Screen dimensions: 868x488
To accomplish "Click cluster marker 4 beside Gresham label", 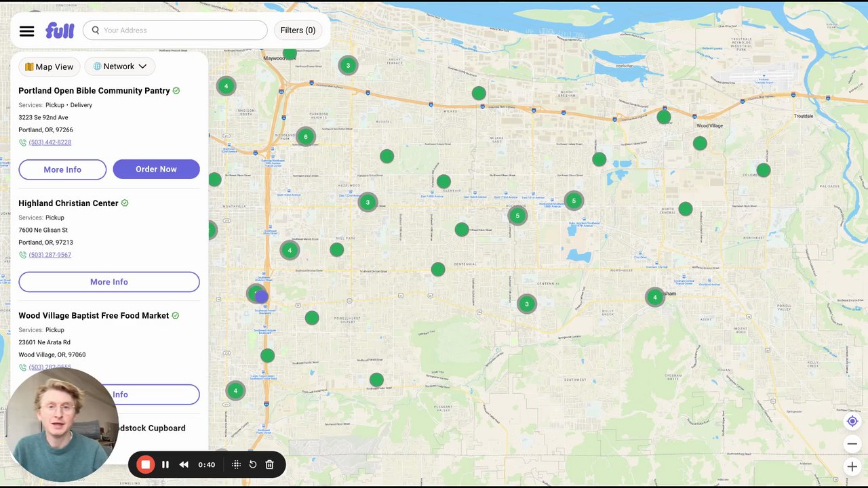I will click(x=654, y=297).
